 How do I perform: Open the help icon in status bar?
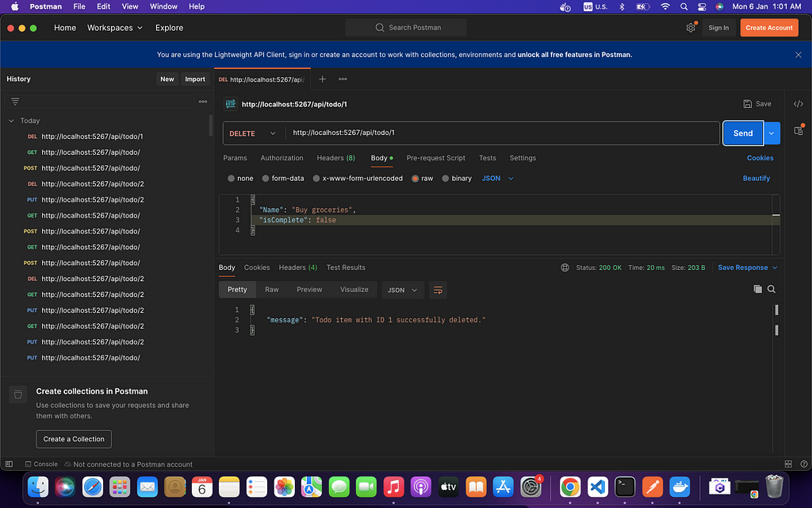(x=804, y=464)
